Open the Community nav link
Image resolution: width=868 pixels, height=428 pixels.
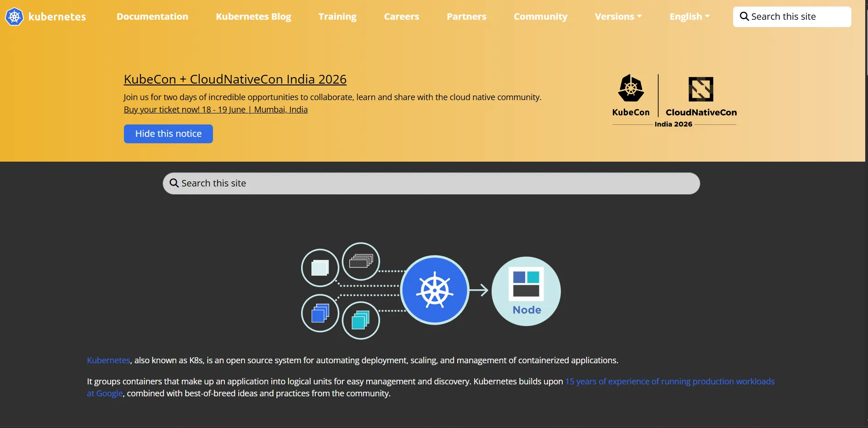coord(540,17)
